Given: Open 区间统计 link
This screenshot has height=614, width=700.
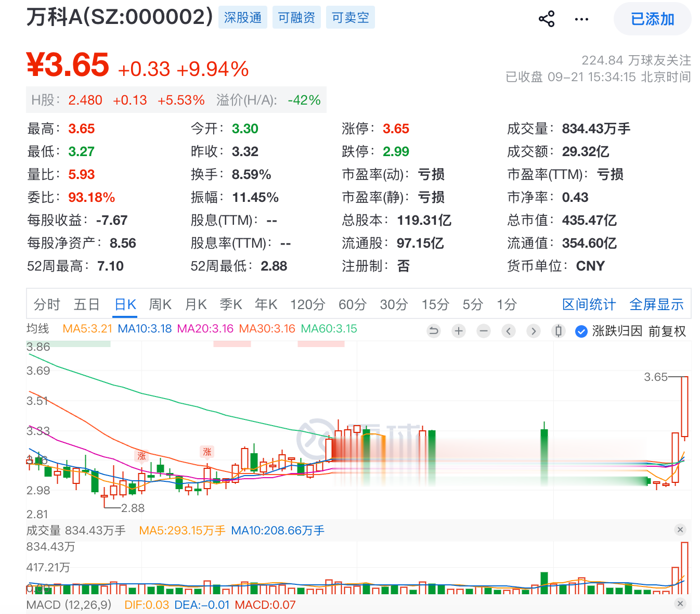Looking at the screenshot, I should pyautogui.click(x=589, y=304).
